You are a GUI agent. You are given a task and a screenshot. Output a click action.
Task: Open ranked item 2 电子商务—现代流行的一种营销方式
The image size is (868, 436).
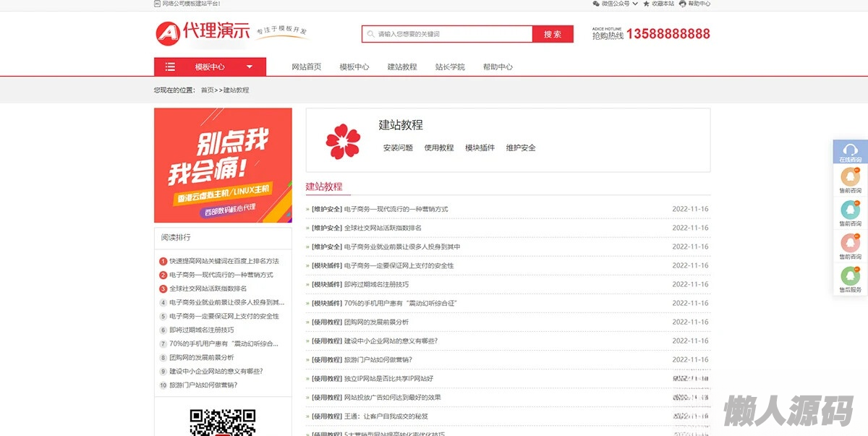(221, 275)
